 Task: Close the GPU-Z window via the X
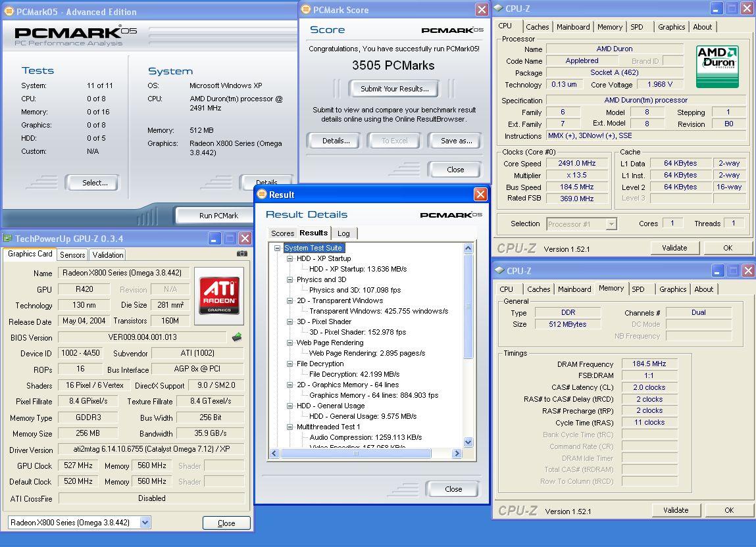[245, 238]
